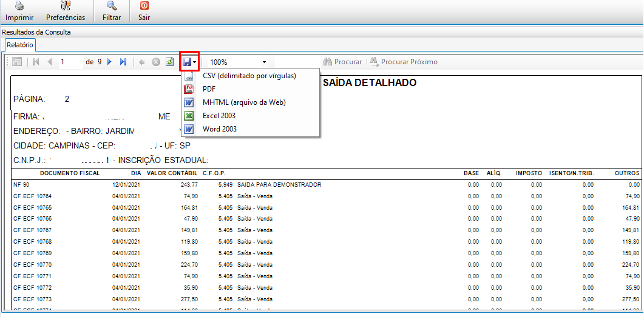Select MHTML (arquivo da Web)

tap(250, 102)
